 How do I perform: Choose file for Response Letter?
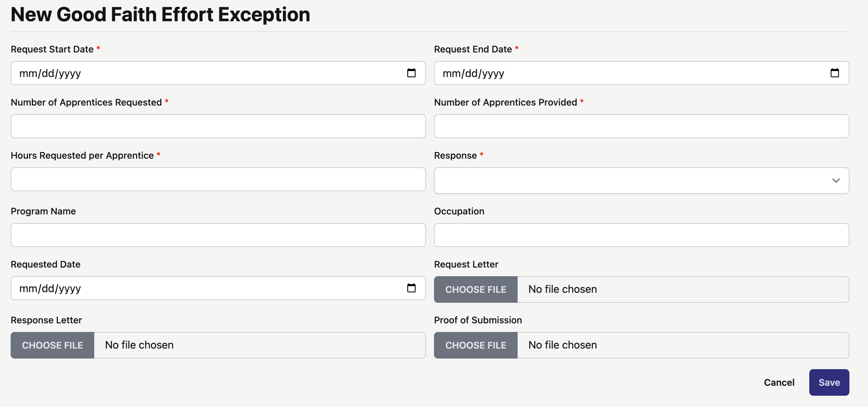click(52, 345)
